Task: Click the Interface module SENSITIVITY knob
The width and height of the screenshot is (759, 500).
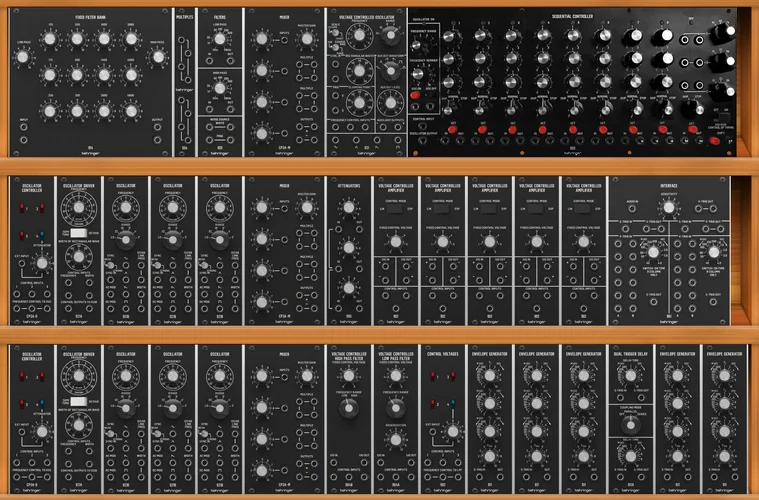Action: pyautogui.click(x=668, y=208)
